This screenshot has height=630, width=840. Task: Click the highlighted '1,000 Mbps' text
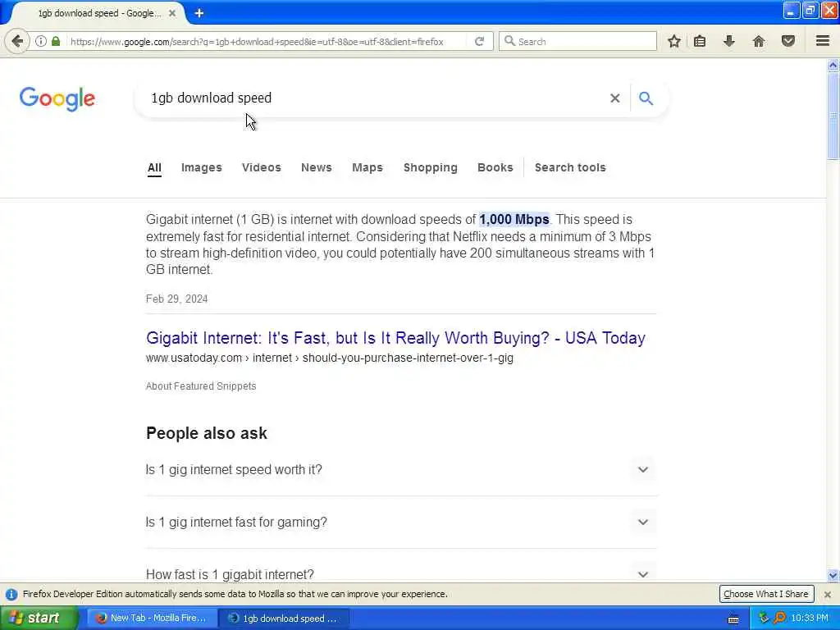click(514, 220)
